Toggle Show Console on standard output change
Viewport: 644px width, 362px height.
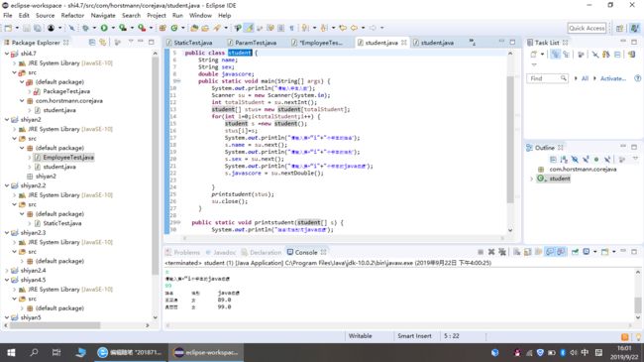point(550,252)
